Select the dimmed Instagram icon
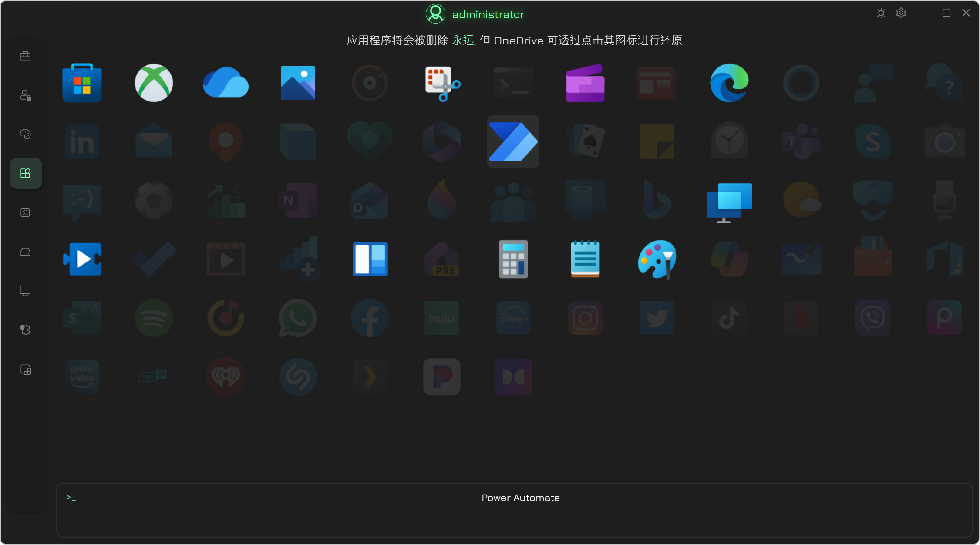This screenshot has height=545, width=980. [x=585, y=318]
